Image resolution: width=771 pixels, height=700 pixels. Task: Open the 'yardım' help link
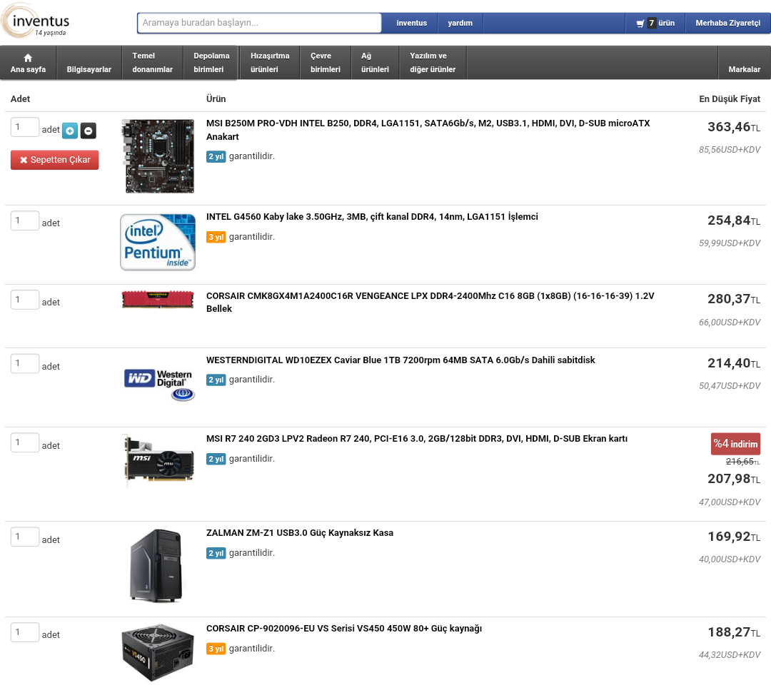[460, 23]
